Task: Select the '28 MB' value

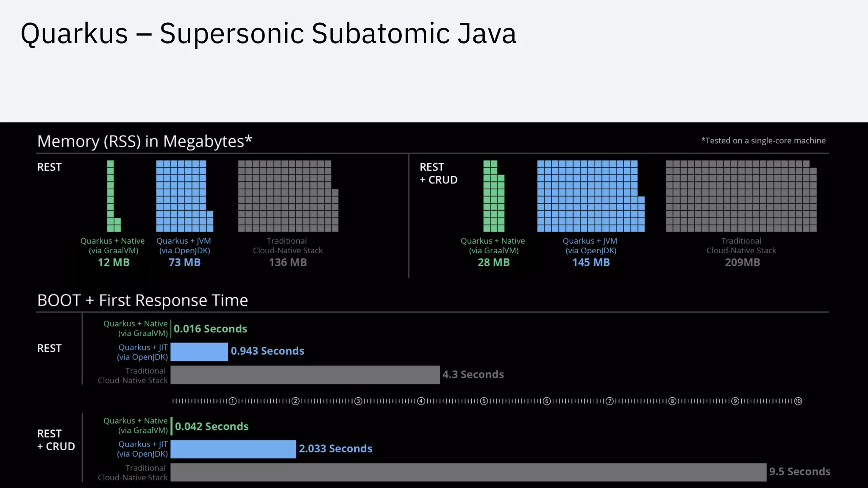Action: (x=494, y=263)
